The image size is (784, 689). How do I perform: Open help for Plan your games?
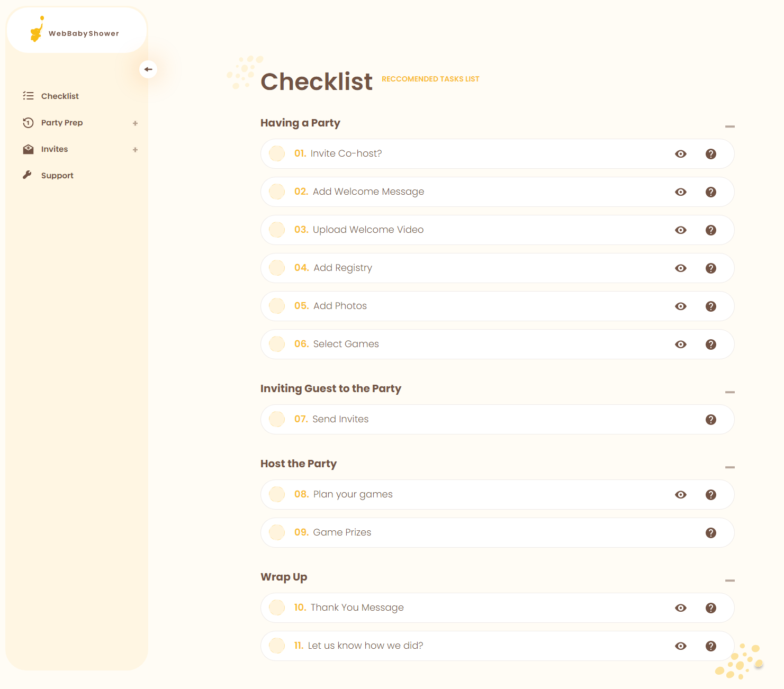(711, 495)
